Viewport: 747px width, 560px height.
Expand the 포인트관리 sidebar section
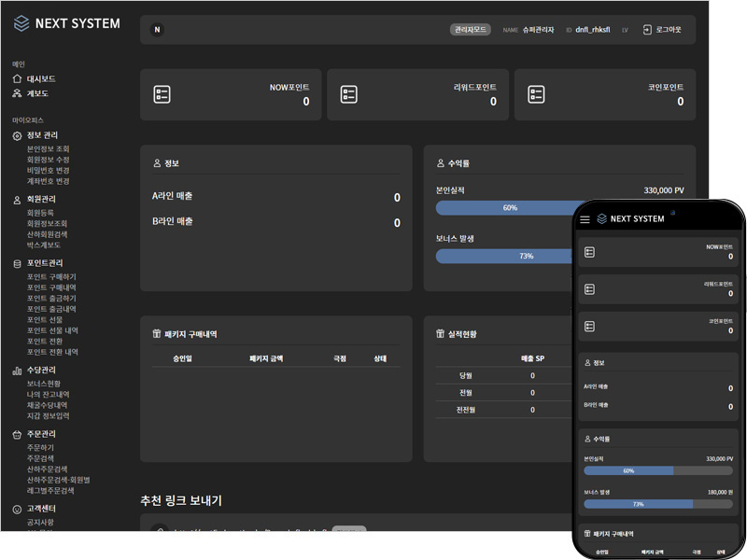click(x=44, y=263)
